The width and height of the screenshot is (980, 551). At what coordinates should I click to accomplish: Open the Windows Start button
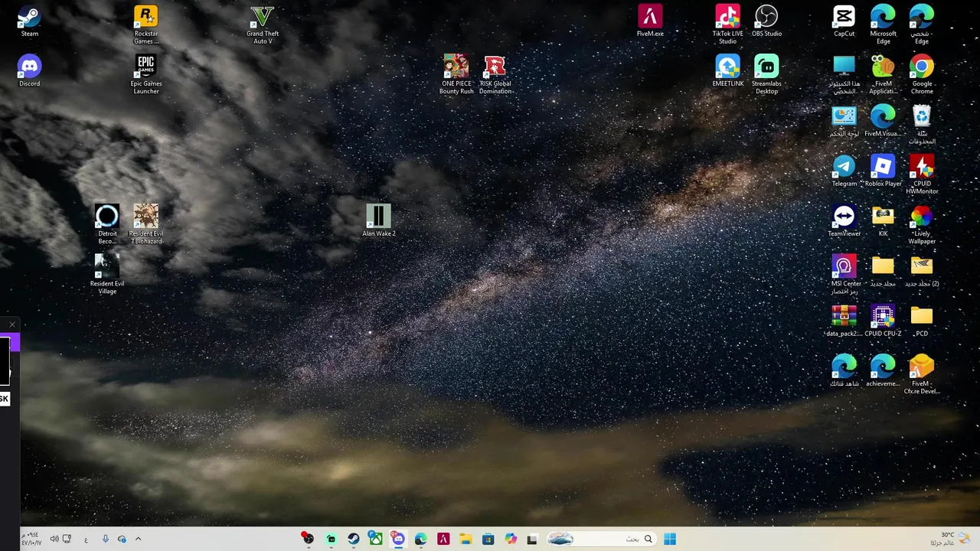670,539
